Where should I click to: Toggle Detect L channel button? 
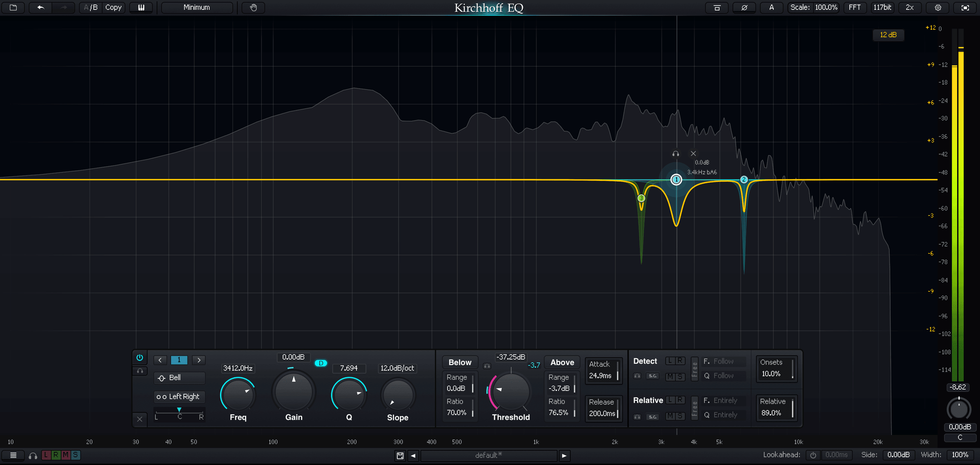pos(670,360)
